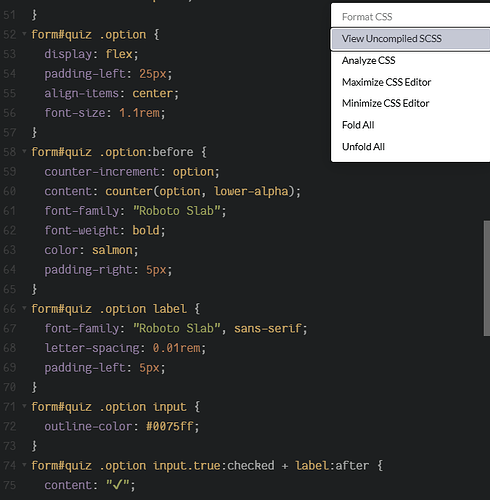Screen dimensions: 490x500
Task: Collapse the fold arrow at line 52
Action: coord(24,34)
